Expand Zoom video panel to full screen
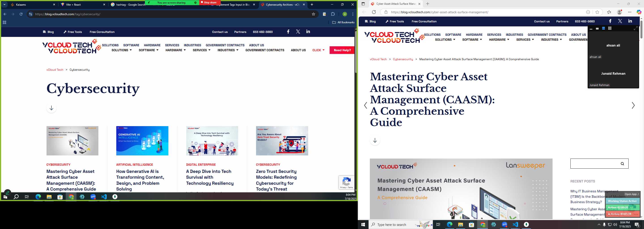The width and height of the screenshot is (644, 229). (635, 28)
